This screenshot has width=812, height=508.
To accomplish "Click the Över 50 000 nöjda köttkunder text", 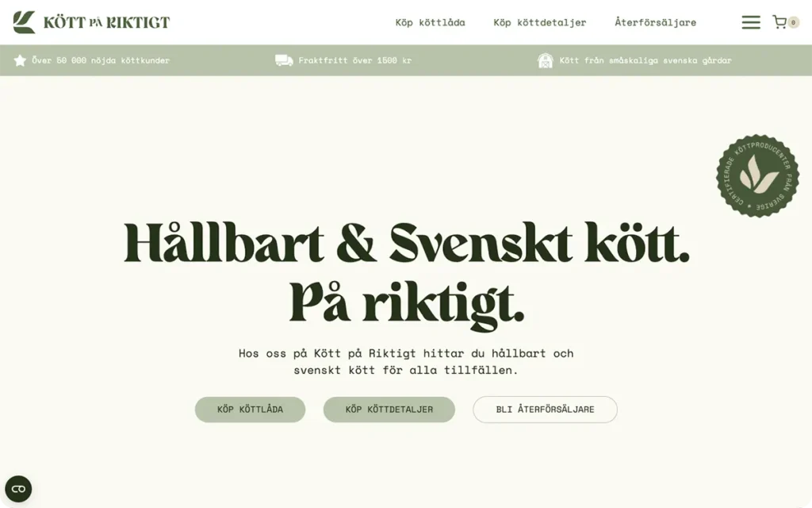I will click(x=101, y=60).
